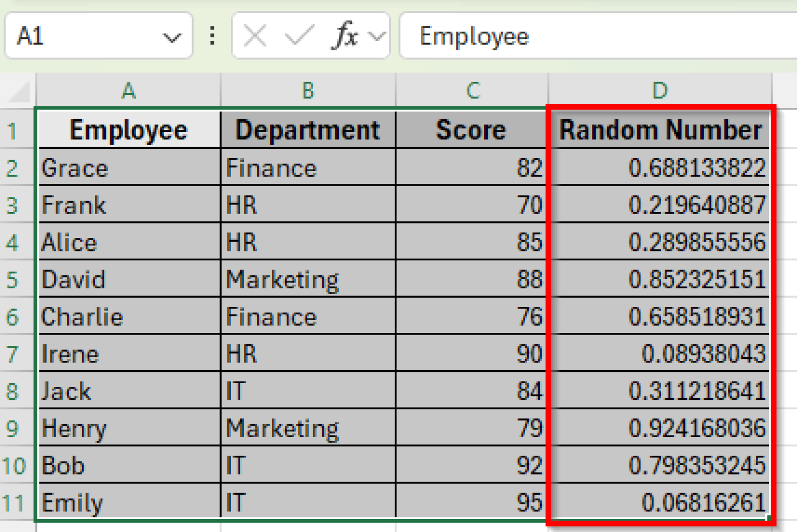The image size is (797, 532).
Task: Expand the Name Box dropdown arrow
Action: coord(171,37)
